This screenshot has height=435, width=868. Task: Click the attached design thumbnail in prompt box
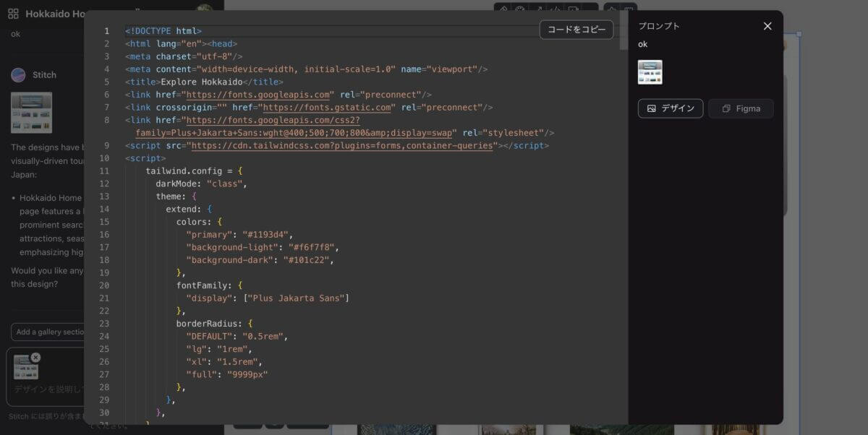[x=25, y=368]
